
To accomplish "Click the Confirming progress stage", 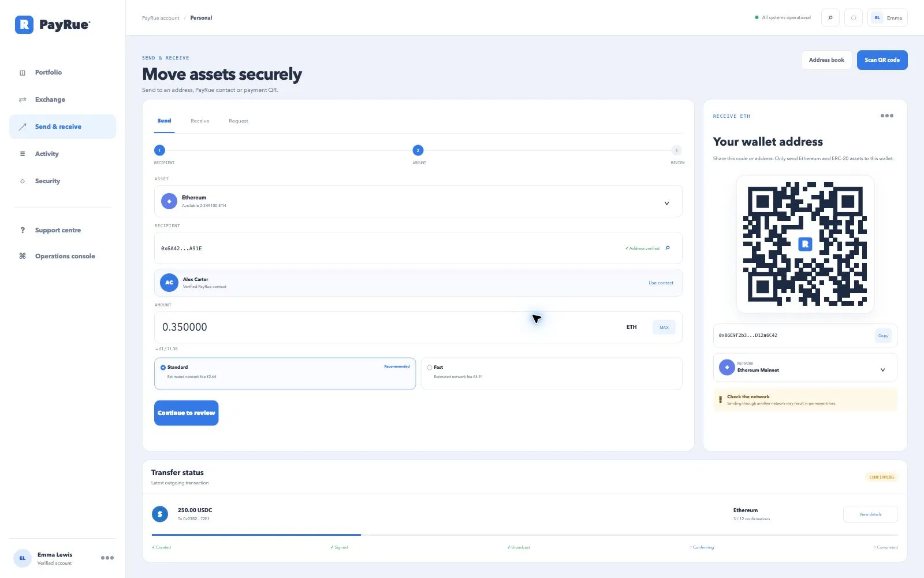I will pyautogui.click(x=702, y=547).
